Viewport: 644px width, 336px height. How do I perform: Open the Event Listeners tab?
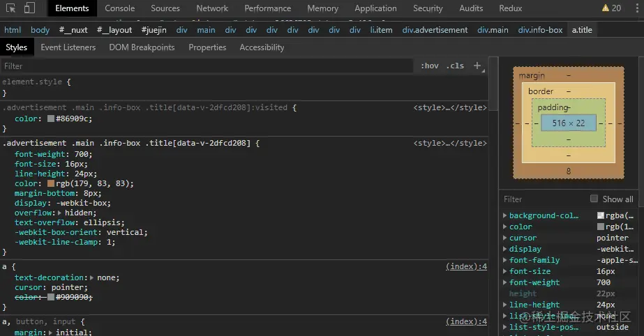coord(68,47)
